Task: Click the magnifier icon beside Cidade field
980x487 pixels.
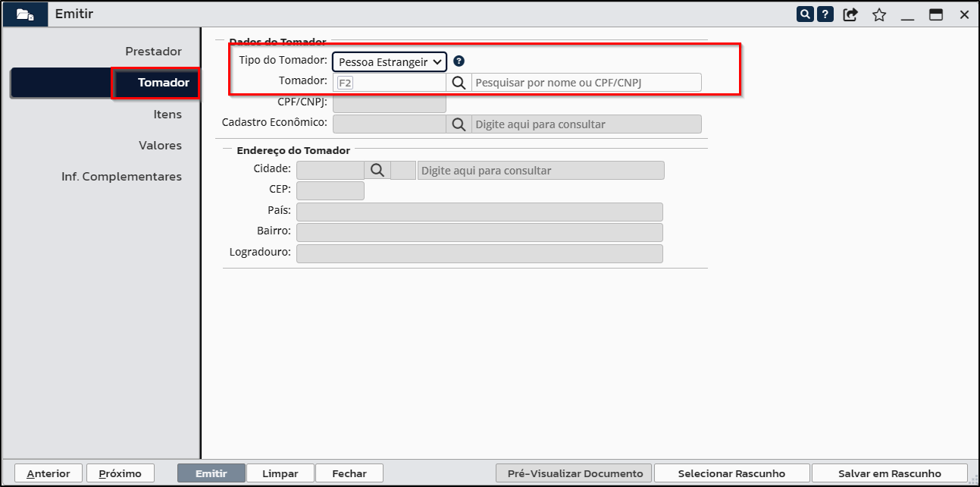Action: click(x=377, y=171)
